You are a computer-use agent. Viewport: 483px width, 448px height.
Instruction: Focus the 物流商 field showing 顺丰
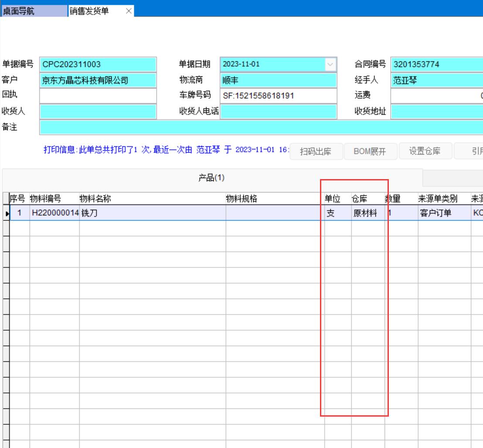[278, 80]
